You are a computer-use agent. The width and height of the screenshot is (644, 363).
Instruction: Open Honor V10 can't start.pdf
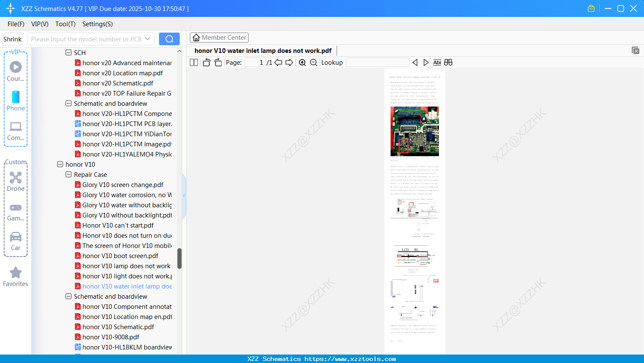118,225
